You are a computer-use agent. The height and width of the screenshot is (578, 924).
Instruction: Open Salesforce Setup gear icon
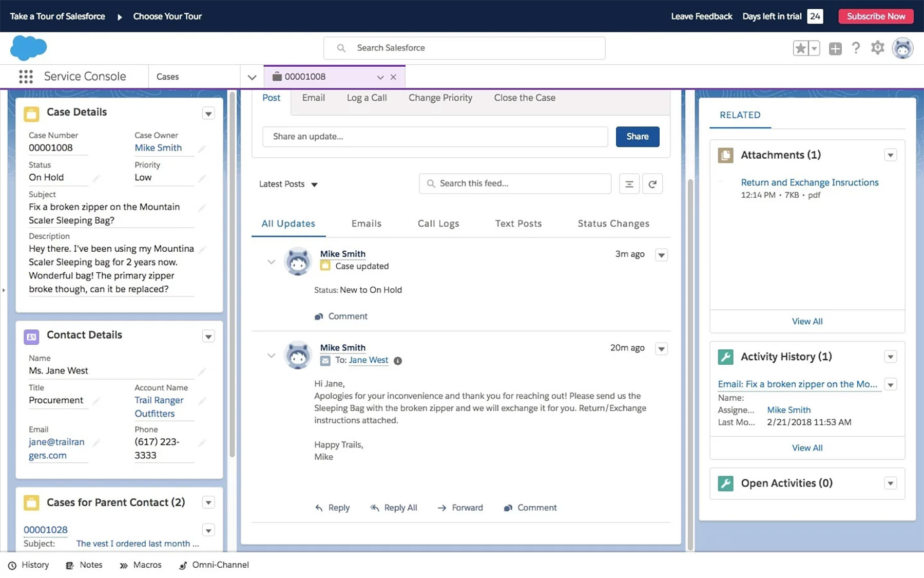[x=877, y=48]
